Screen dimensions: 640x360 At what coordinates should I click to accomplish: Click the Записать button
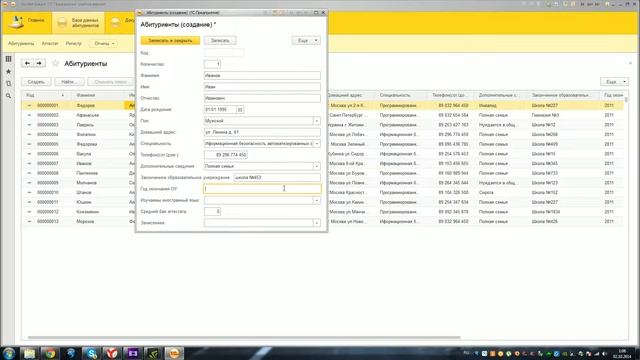220,40
